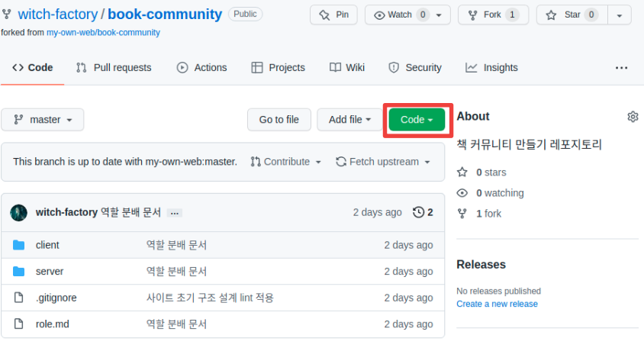This screenshot has height=348, width=644.
Task: Open commit history clock icon
Action: point(418,212)
